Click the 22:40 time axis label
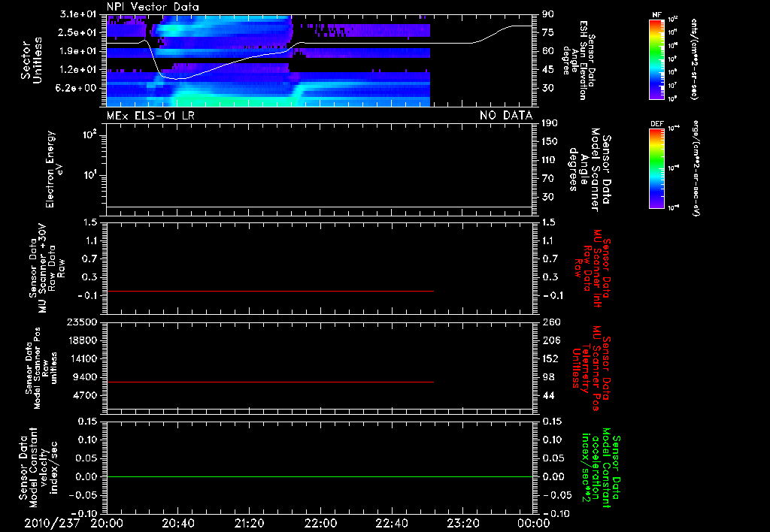Viewport: 770px width, 532px height. (391, 523)
